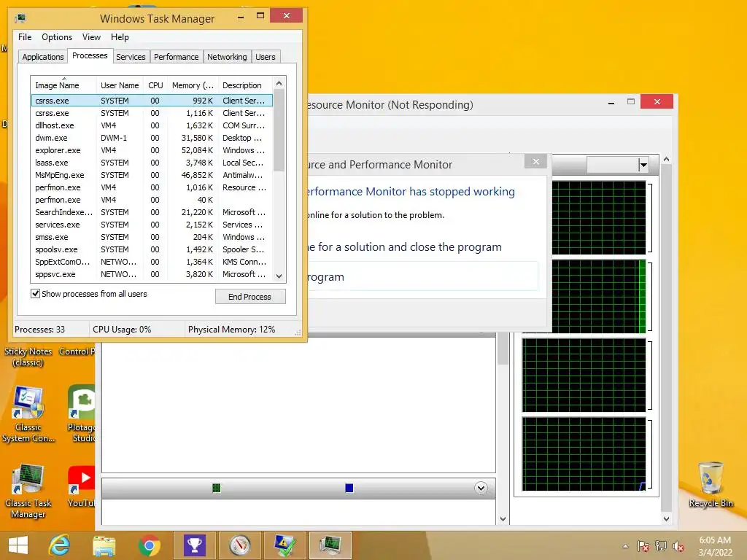The image size is (747, 560).
Task: Open the Recycle Bin desktop icon
Action: (x=711, y=485)
